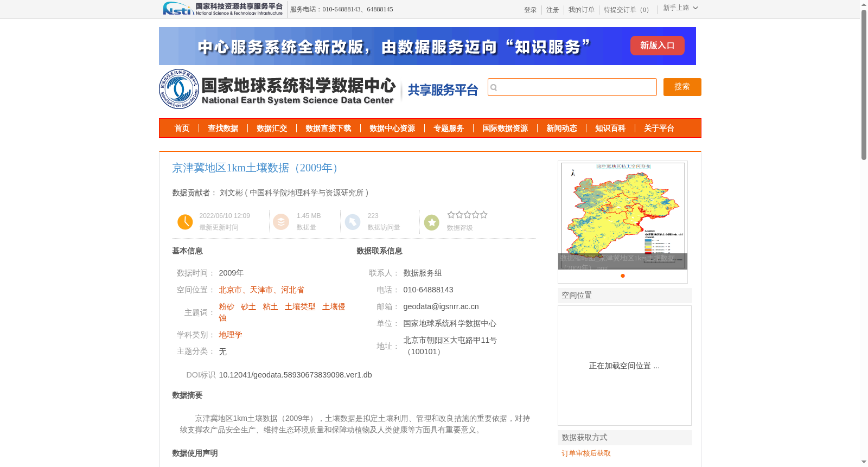This screenshot has height=467, width=868.
Task: Click the 天津市 location link
Action: tap(261, 290)
